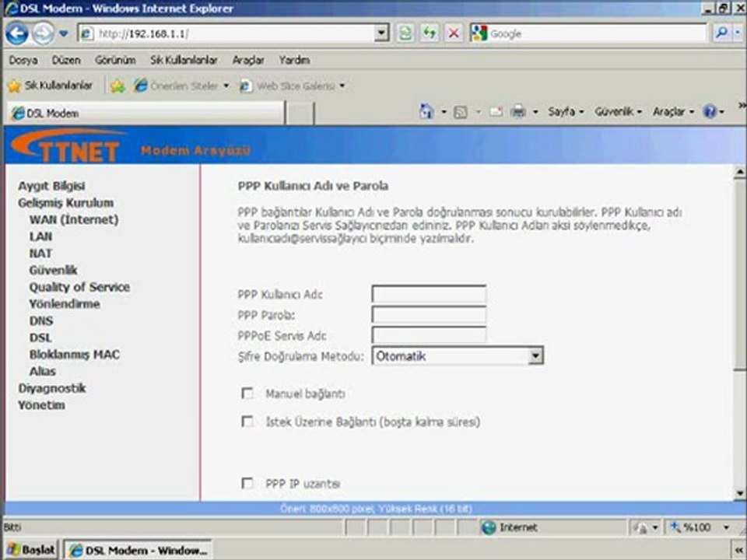747x560 pixels.
Task: Select Bloklanmış MAC in sidebar
Action: [x=75, y=355]
